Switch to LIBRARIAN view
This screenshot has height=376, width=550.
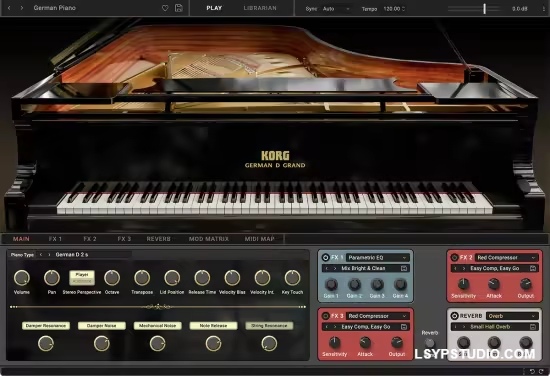[260, 8]
